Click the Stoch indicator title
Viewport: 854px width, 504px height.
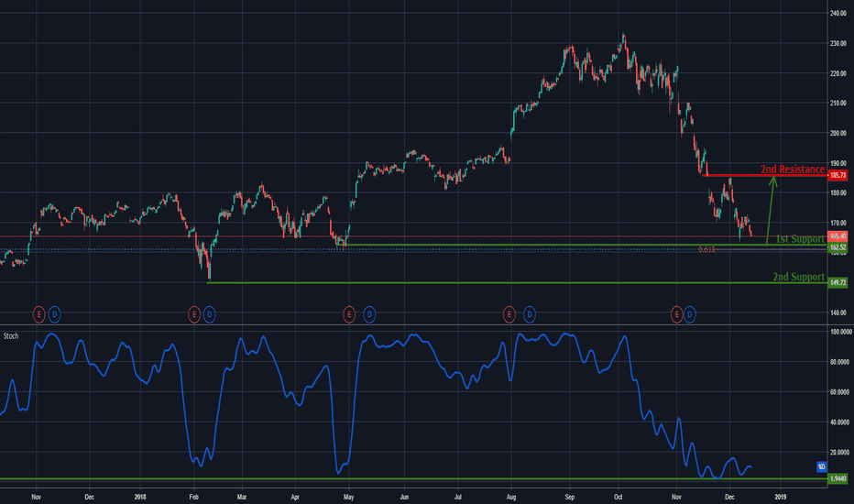(x=11, y=336)
